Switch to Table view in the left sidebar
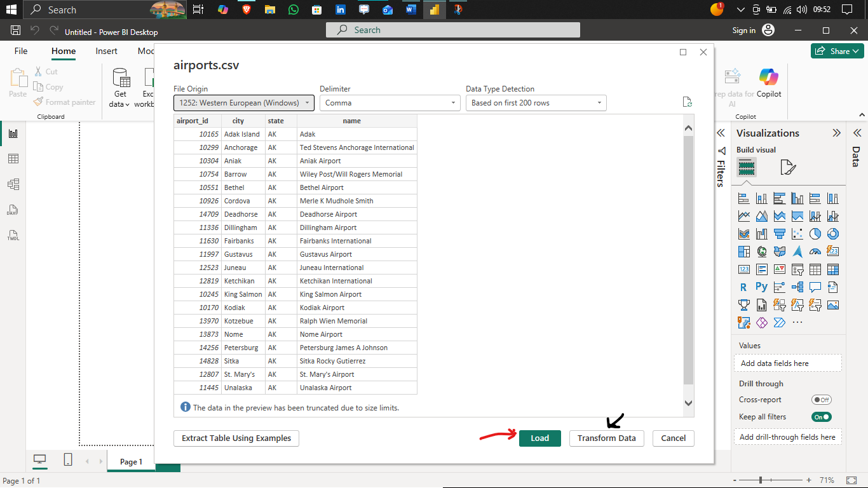The height and width of the screenshot is (488, 868). click(13, 158)
